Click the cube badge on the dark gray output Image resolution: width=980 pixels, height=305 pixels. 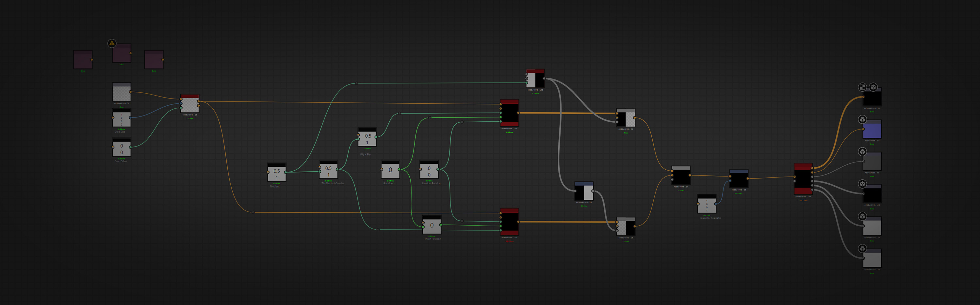point(862,152)
